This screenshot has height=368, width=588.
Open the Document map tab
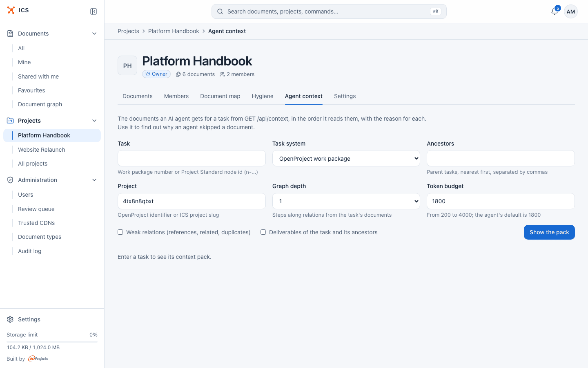click(x=220, y=96)
